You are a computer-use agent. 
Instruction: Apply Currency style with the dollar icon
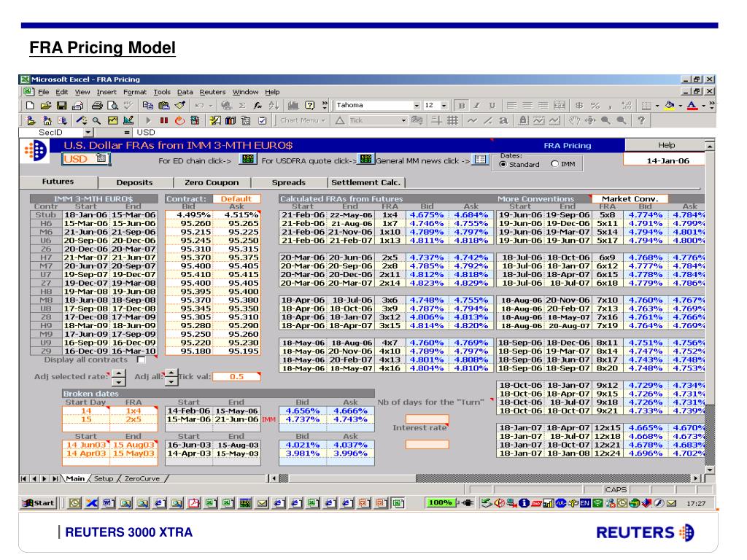tap(579, 106)
